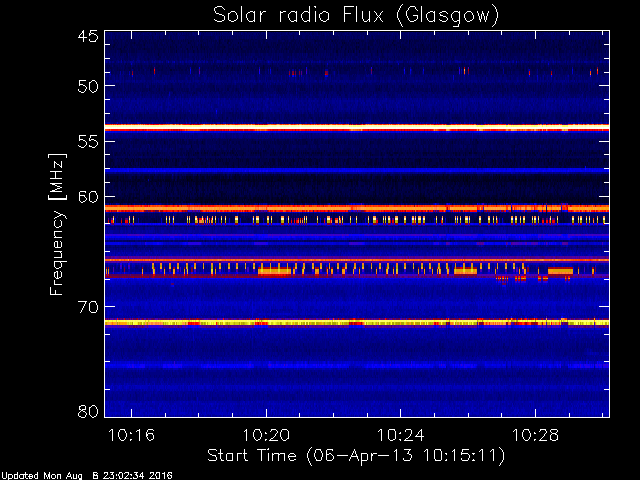The image size is (640, 480).
Task: Select the 45 frequency axis label
Action: point(88,37)
